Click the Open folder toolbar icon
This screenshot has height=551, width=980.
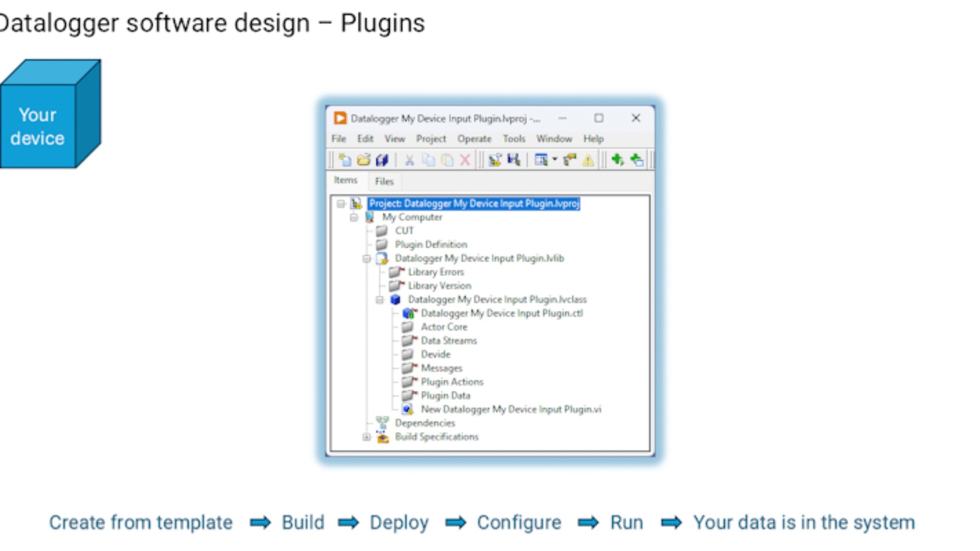(363, 160)
